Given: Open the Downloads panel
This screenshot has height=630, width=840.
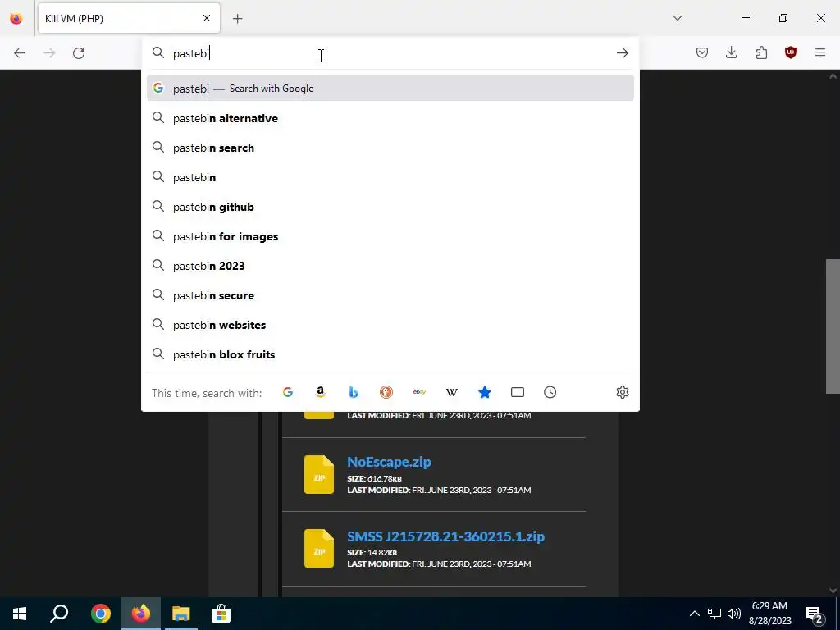Looking at the screenshot, I should [731, 52].
